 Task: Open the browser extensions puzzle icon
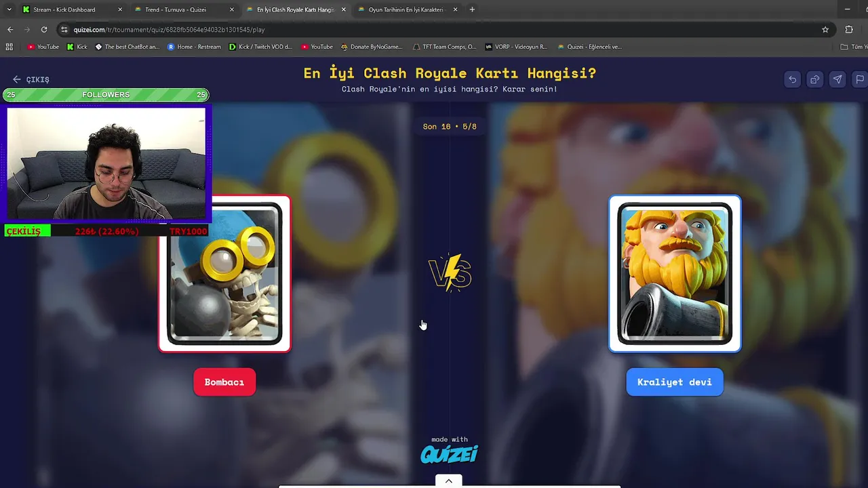tap(849, 30)
